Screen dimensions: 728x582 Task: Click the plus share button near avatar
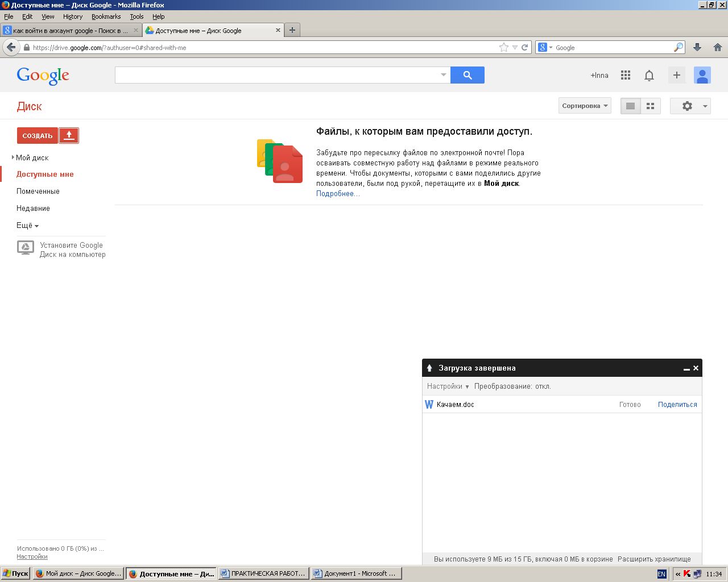click(x=677, y=75)
